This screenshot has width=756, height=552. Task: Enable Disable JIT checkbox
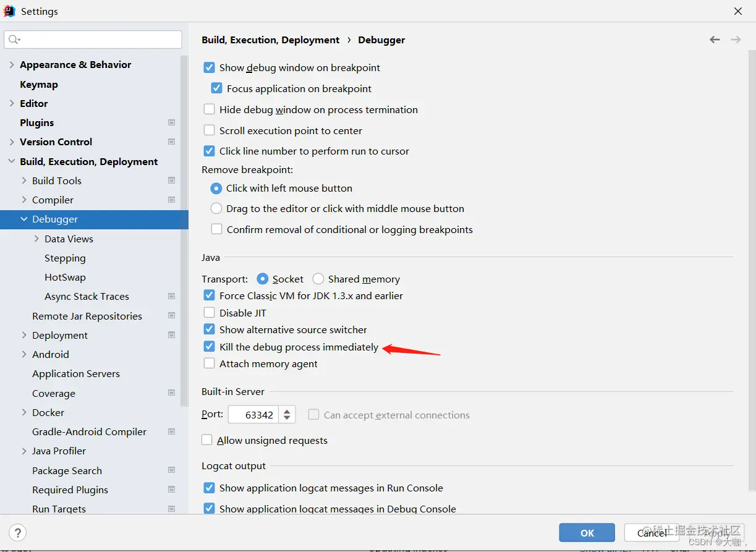(x=209, y=313)
